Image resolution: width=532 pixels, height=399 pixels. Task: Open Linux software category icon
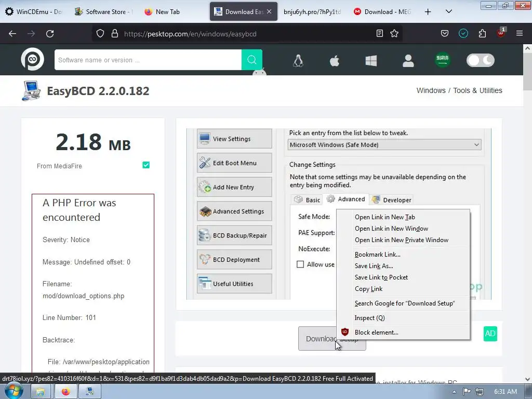[298, 61]
